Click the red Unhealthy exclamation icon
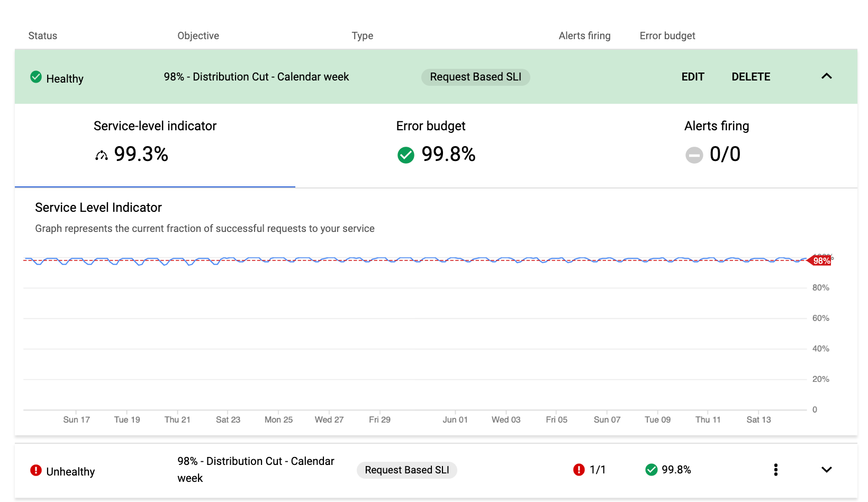This screenshot has width=868, height=502. click(x=35, y=470)
